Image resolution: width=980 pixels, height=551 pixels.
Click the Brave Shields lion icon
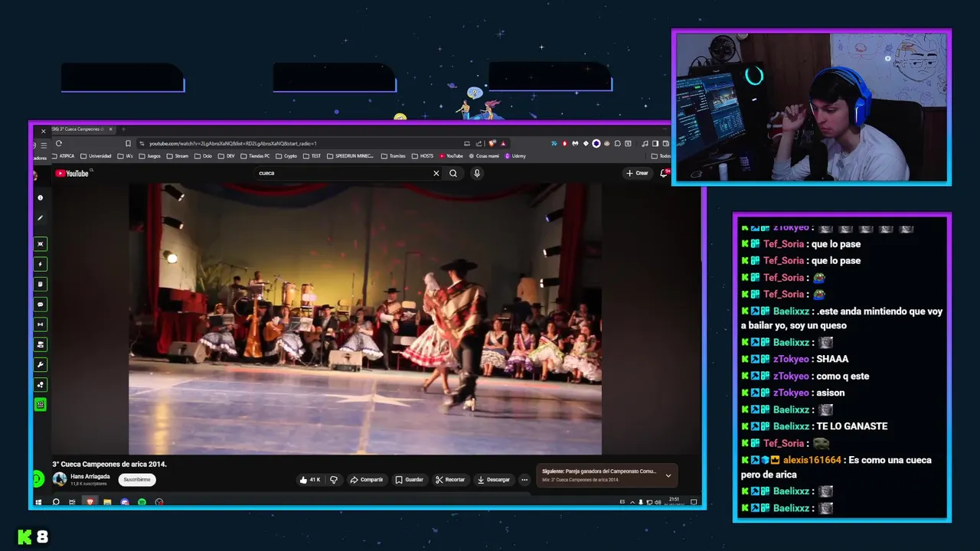point(492,143)
